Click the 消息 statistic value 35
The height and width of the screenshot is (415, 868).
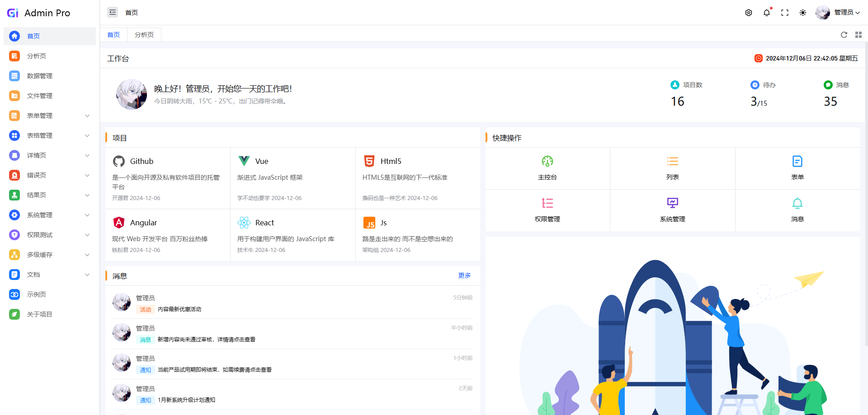(830, 102)
